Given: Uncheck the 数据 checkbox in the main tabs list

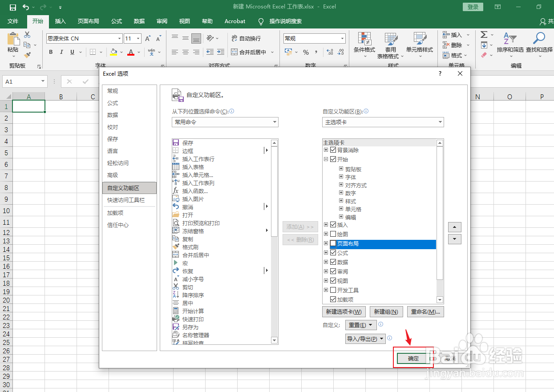Looking at the screenshot, I should pyautogui.click(x=333, y=262).
